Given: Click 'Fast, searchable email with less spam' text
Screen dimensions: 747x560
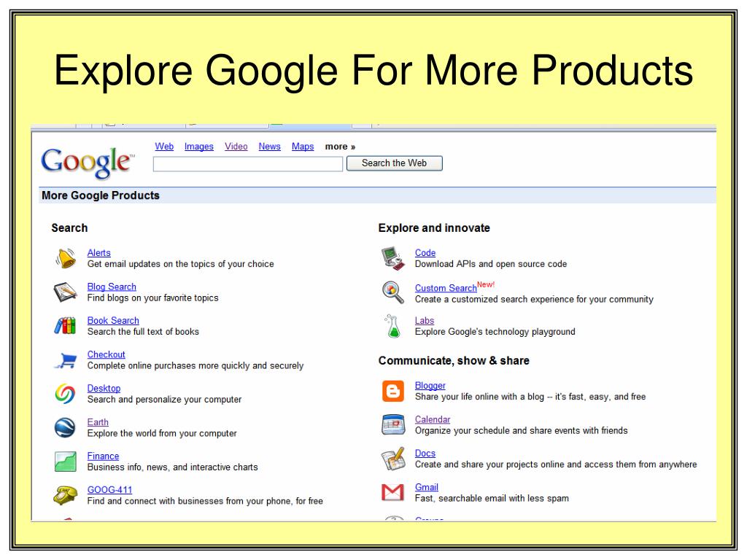Looking at the screenshot, I should [492, 498].
